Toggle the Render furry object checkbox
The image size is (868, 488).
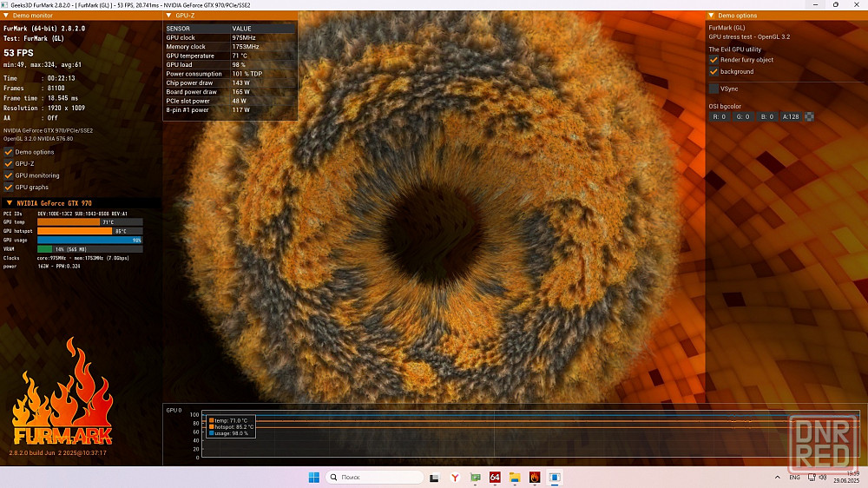click(x=713, y=60)
